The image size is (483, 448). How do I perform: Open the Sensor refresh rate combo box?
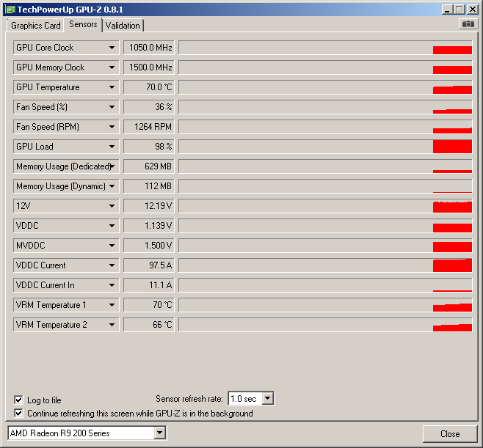(267, 399)
